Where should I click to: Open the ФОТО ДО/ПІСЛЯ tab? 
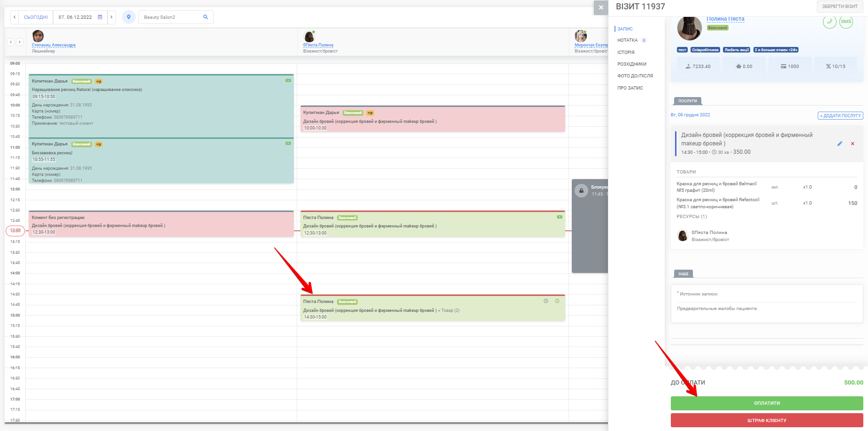(x=635, y=76)
